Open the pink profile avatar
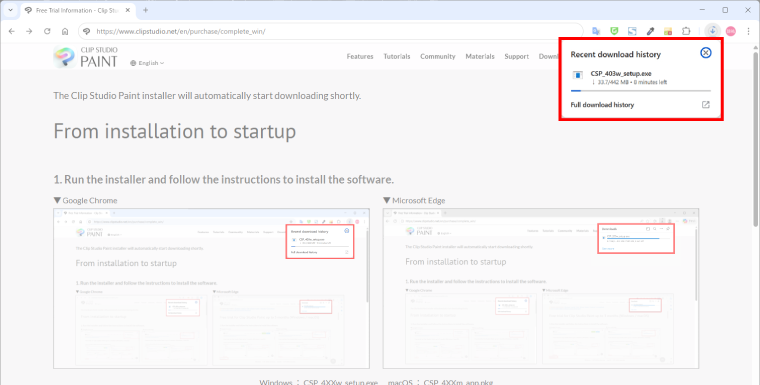760x385 pixels. click(x=730, y=31)
